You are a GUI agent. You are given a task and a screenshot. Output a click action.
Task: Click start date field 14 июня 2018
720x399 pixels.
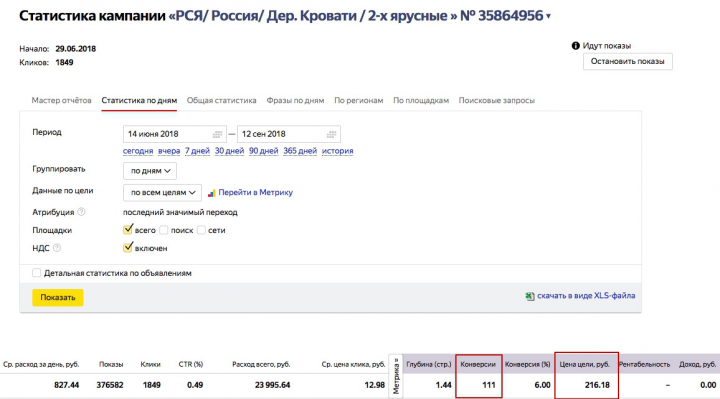tap(174, 134)
